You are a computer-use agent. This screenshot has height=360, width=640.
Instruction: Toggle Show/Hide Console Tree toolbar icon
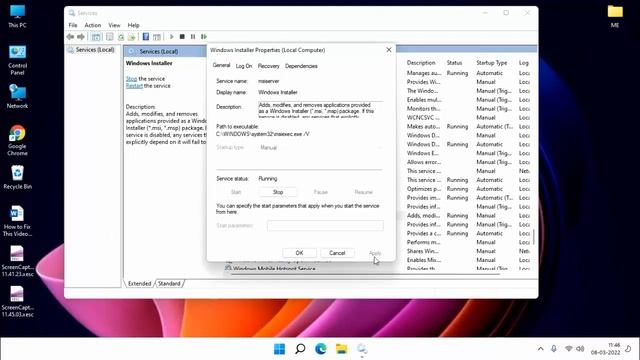(x=96, y=37)
